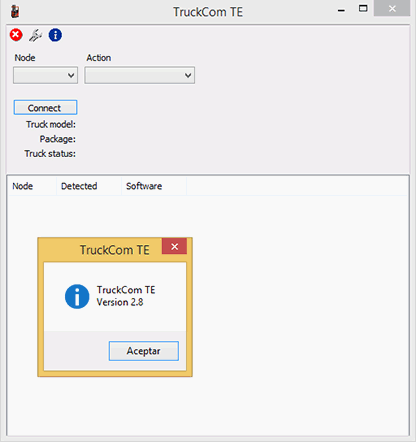Confirm dialog with Aceptar button

click(x=144, y=351)
